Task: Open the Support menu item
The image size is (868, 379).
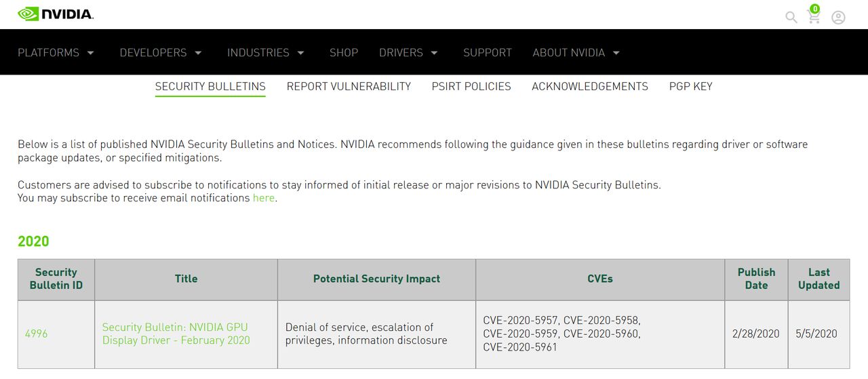Action: pos(488,52)
